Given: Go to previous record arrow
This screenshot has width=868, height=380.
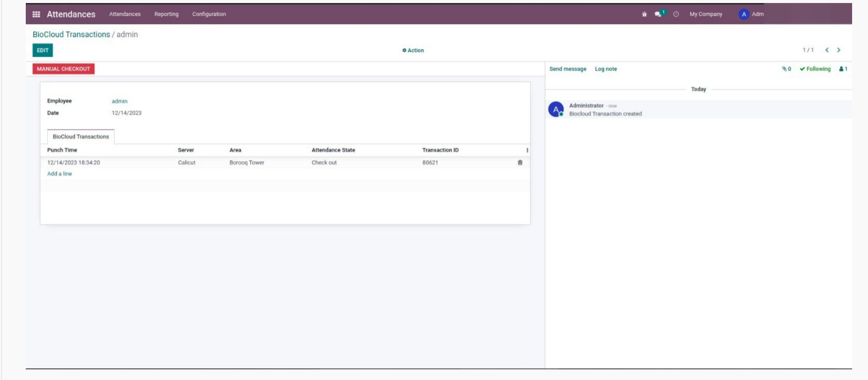Looking at the screenshot, I should click(x=827, y=50).
